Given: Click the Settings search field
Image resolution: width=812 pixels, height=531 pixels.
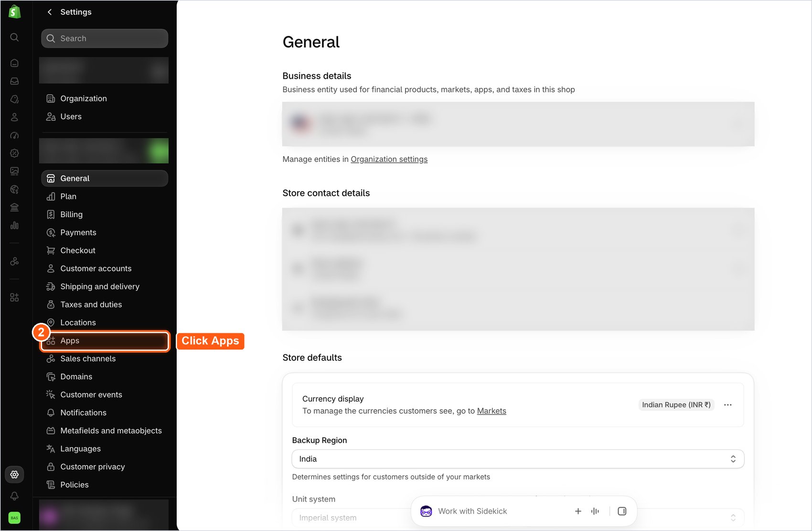Looking at the screenshot, I should (105, 38).
